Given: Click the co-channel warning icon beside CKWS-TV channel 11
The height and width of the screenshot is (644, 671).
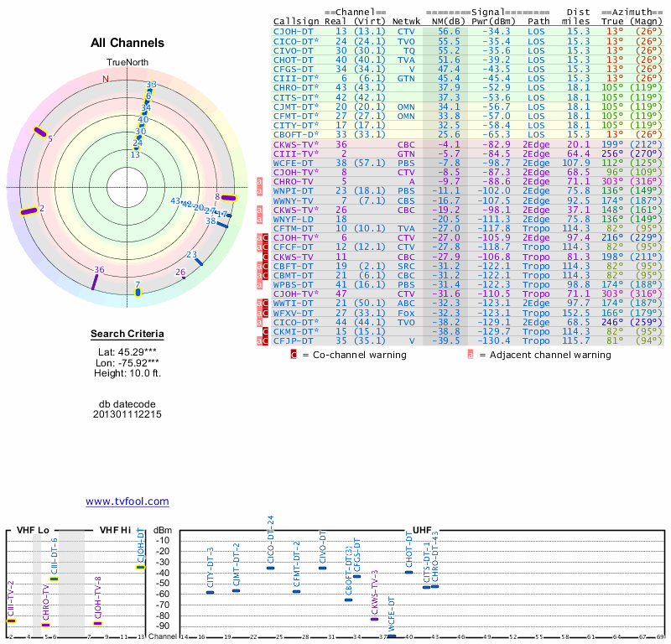Looking at the screenshot, I should (x=264, y=257).
